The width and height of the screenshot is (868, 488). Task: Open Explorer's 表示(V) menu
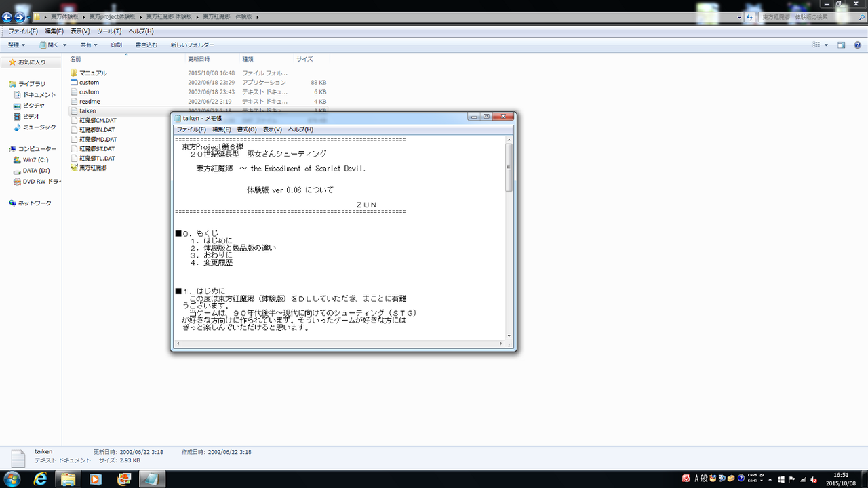81,31
